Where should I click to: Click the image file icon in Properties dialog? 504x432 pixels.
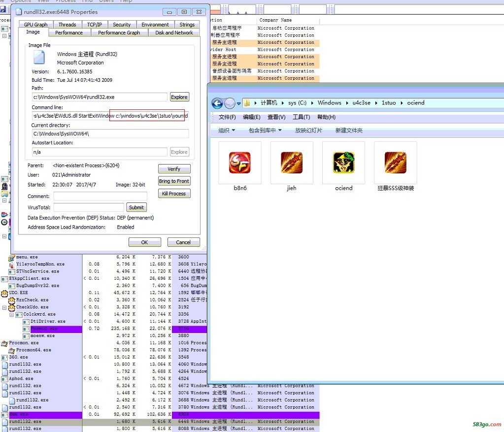(39, 57)
